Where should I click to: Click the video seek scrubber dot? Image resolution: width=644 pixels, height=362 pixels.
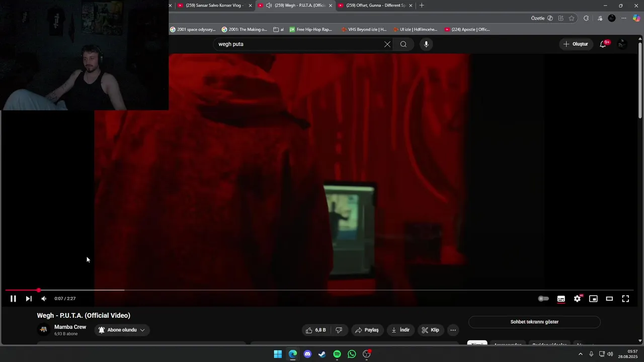click(x=39, y=290)
